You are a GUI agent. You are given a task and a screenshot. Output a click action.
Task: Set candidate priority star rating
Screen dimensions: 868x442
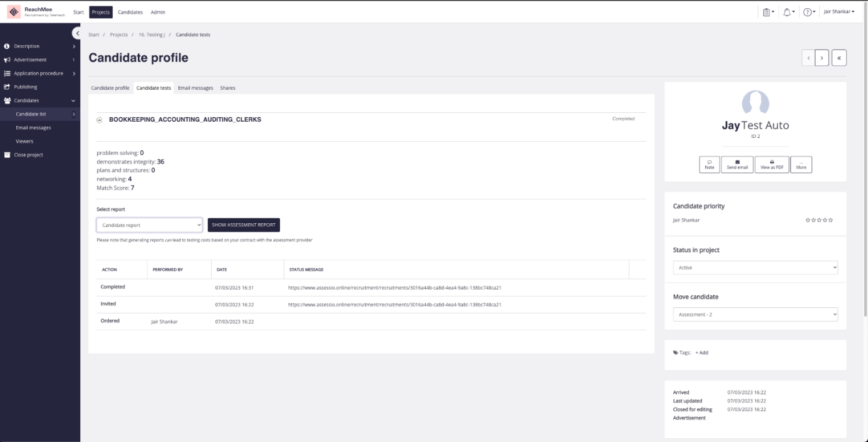tap(819, 221)
